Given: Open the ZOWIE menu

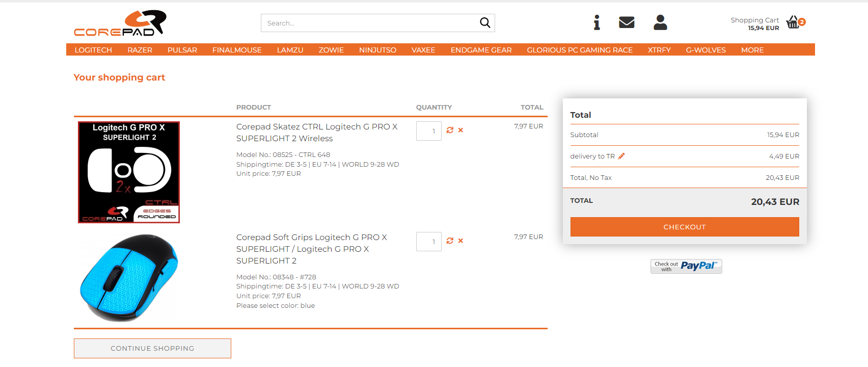Looking at the screenshot, I should click(331, 50).
